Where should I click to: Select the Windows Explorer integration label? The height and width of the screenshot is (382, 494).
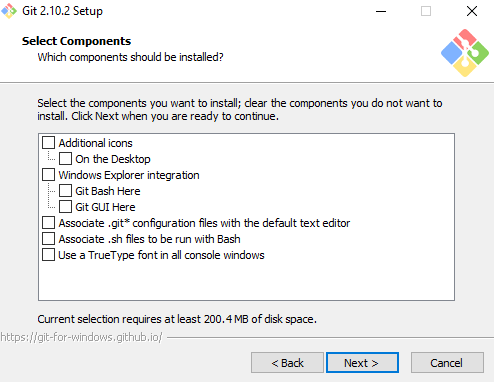click(x=129, y=175)
